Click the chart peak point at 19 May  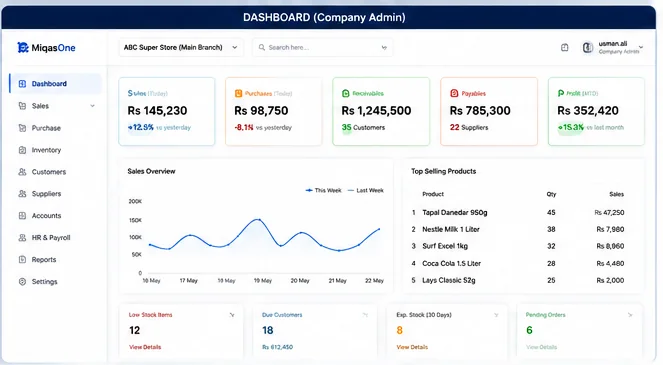click(258, 220)
